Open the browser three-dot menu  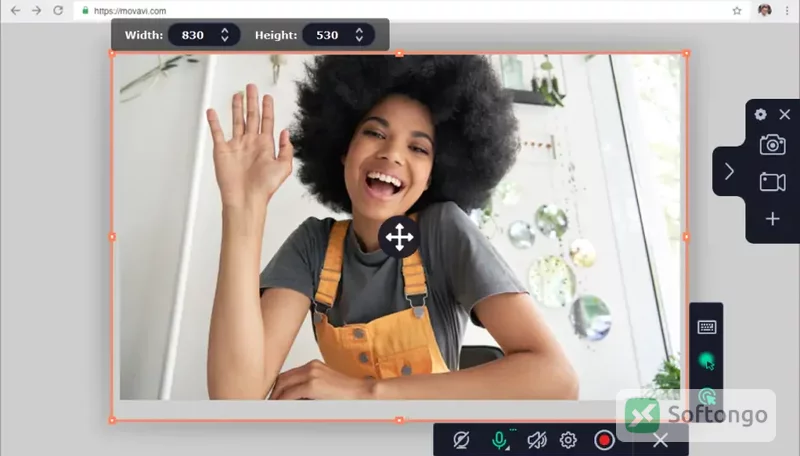(787, 11)
